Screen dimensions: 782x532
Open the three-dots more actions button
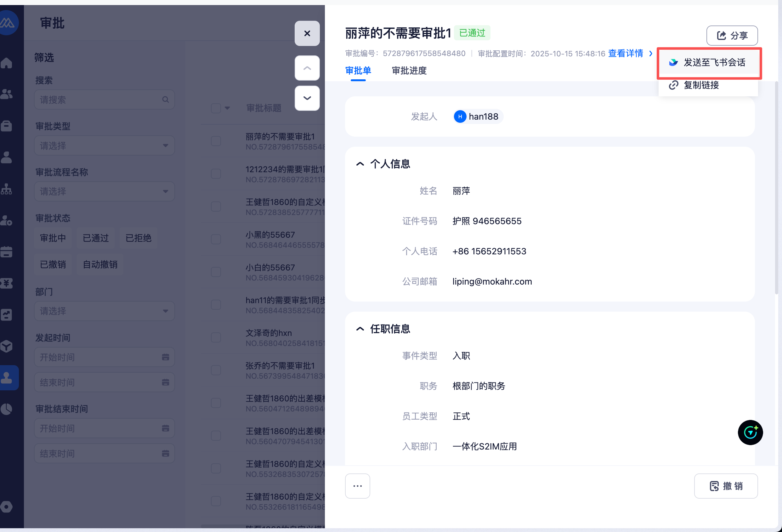[x=357, y=486]
